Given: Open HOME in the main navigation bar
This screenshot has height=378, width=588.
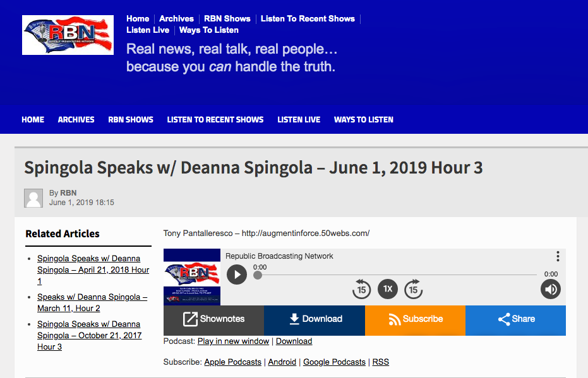Looking at the screenshot, I should click(33, 119).
